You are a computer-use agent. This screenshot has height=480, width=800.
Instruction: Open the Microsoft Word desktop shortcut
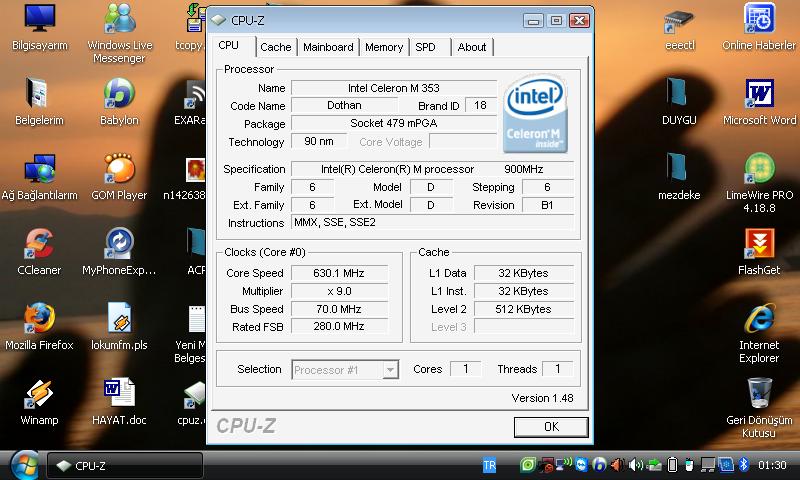(759, 94)
